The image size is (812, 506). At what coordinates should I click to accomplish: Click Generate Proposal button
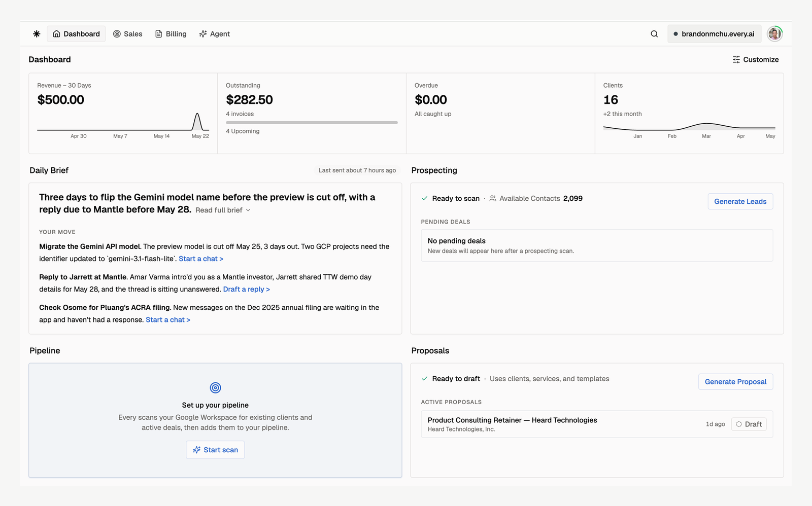point(735,382)
